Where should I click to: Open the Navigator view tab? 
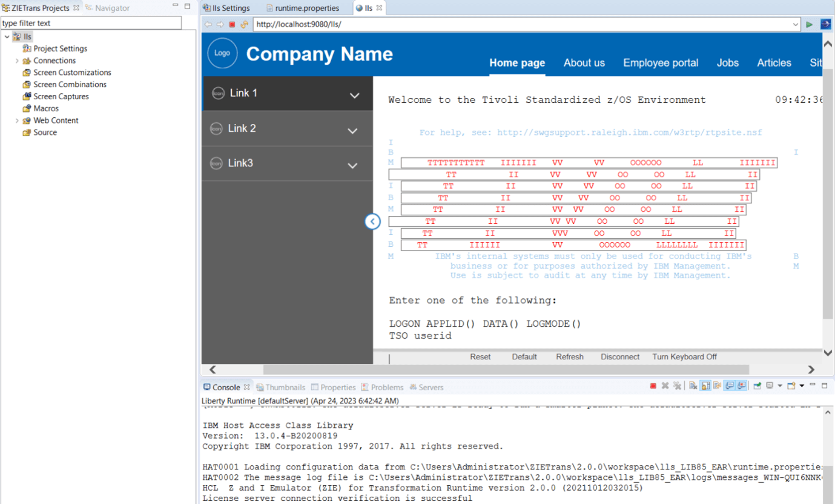tap(108, 8)
